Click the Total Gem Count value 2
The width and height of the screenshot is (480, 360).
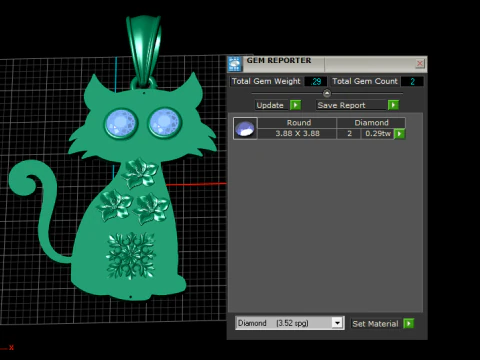(412, 81)
